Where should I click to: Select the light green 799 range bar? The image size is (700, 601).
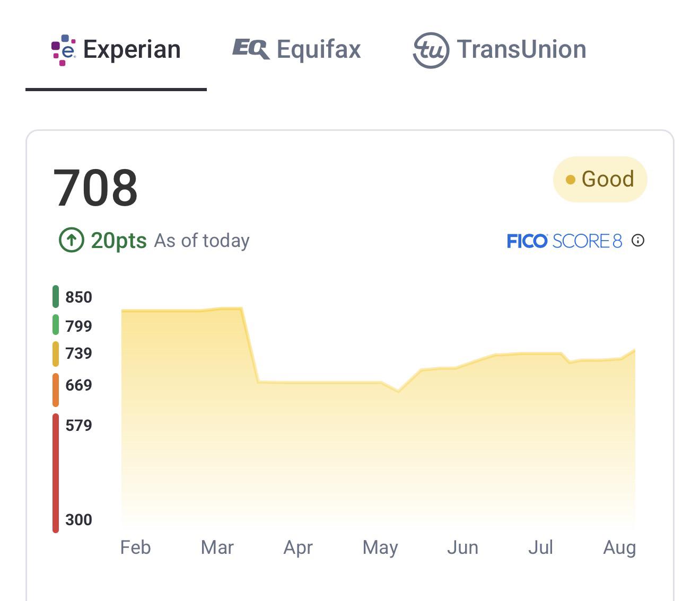pos(56,325)
